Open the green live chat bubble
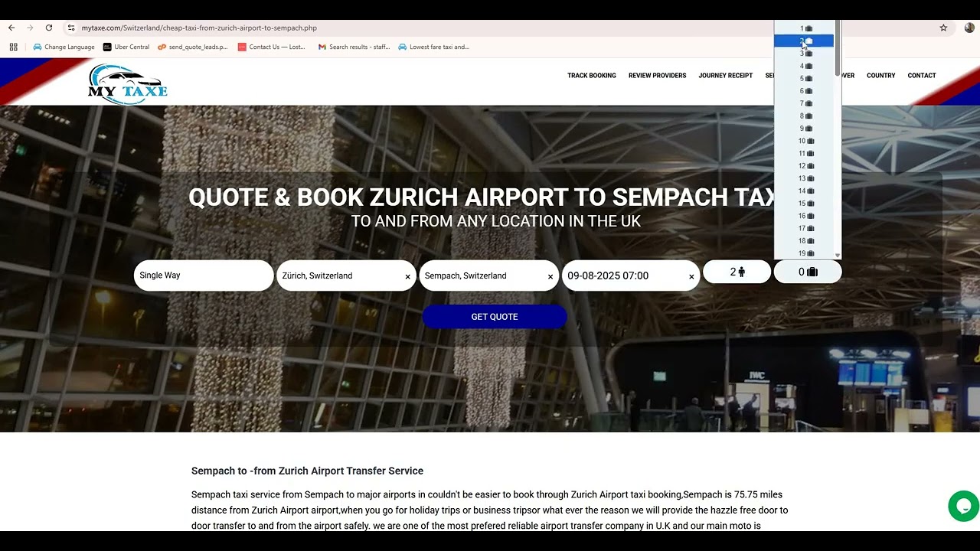 pos(963,506)
